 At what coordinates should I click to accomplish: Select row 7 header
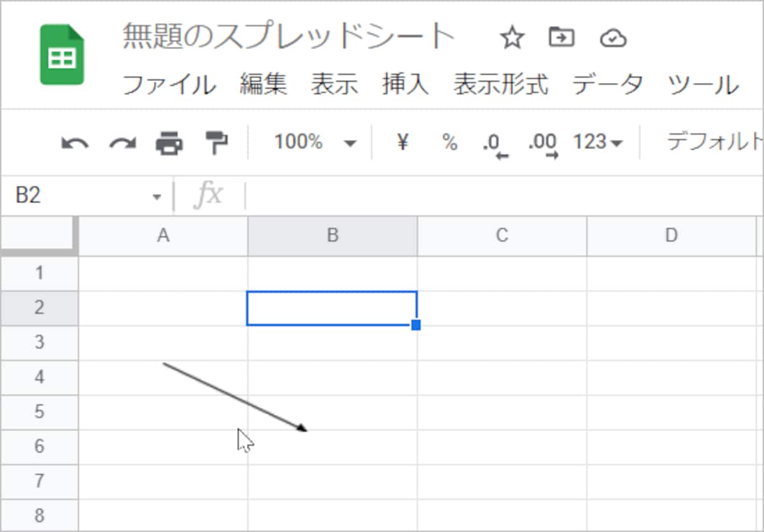tap(39, 482)
